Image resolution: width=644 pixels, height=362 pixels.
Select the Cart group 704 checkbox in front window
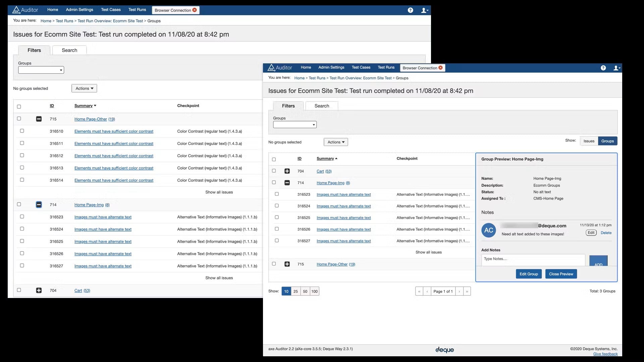pos(274,171)
